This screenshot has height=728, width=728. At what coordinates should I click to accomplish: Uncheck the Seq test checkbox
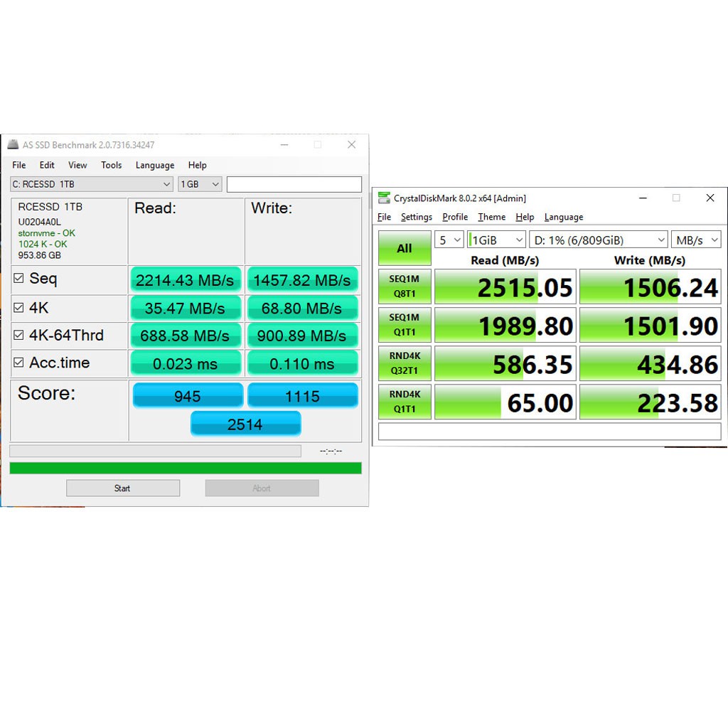pyautogui.click(x=18, y=279)
